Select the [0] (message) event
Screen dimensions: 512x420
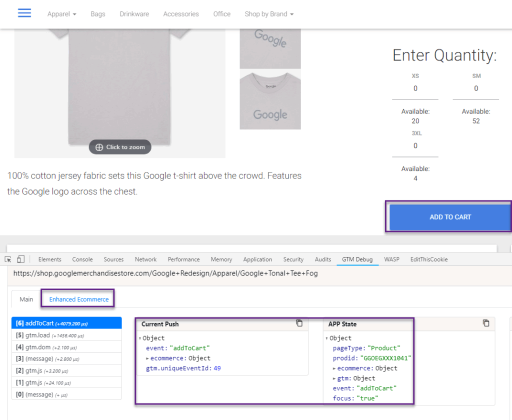[x=66, y=394]
